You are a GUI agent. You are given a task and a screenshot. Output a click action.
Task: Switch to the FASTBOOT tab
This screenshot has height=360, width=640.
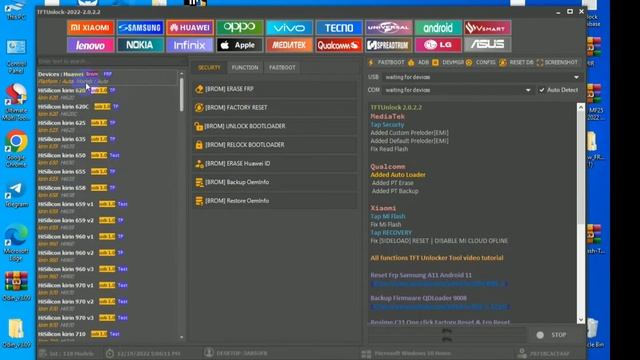282,67
